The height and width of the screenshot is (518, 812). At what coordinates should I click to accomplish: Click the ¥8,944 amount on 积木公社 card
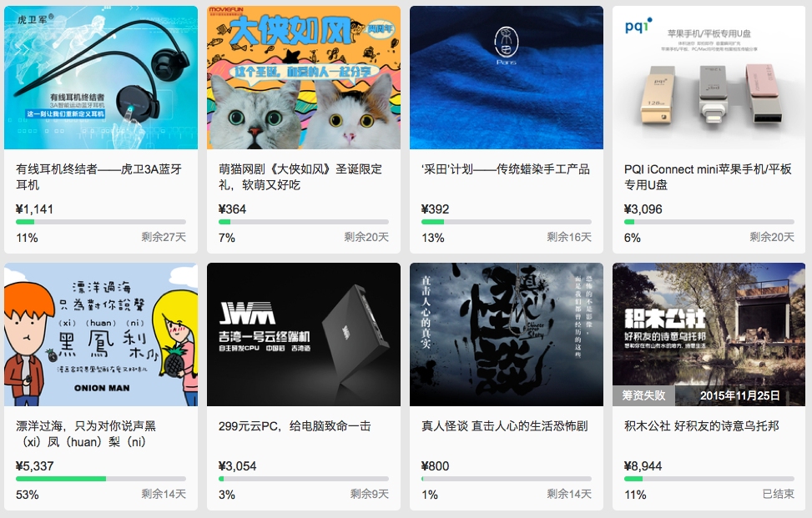643,466
